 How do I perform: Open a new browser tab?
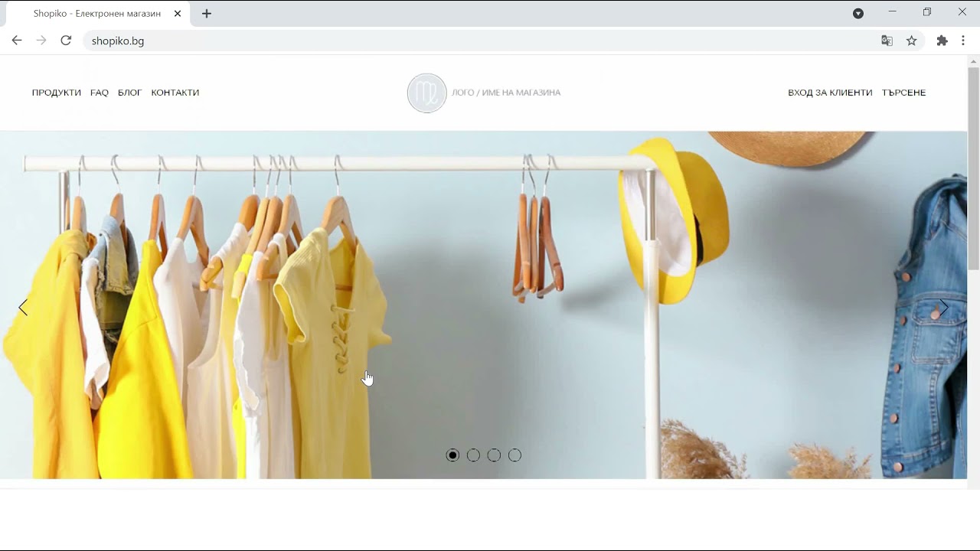[207, 14]
